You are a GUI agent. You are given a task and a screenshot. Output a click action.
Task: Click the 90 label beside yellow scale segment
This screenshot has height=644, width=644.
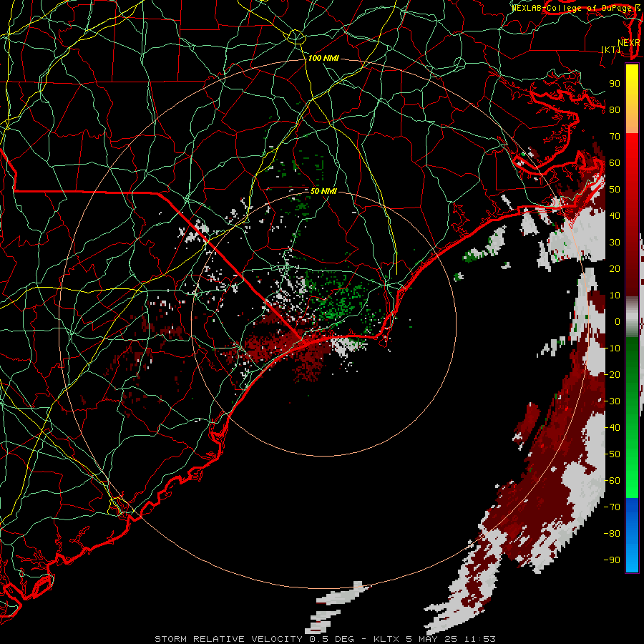pos(615,84)
